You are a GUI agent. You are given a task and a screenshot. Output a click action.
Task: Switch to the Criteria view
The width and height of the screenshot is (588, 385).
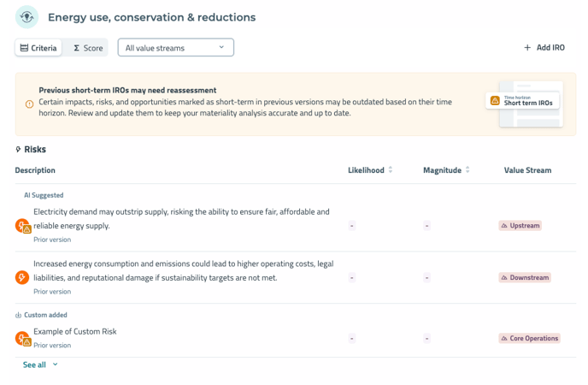click(38, 48)
